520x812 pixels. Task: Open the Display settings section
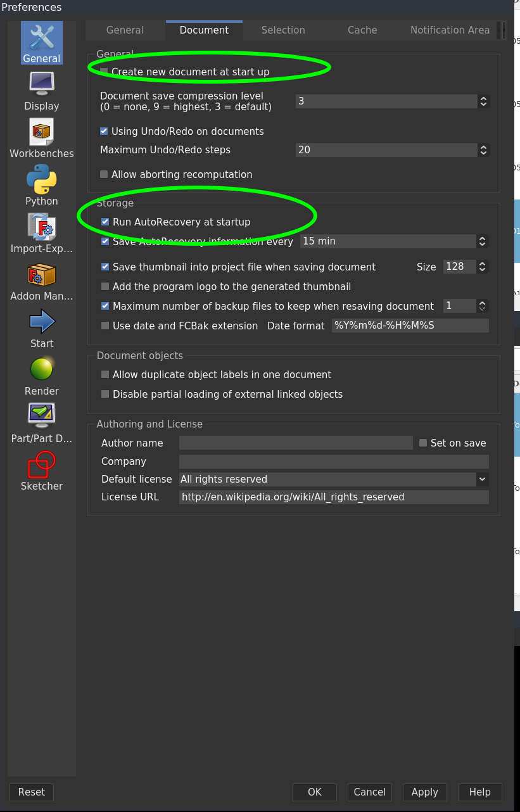(41, 83)
